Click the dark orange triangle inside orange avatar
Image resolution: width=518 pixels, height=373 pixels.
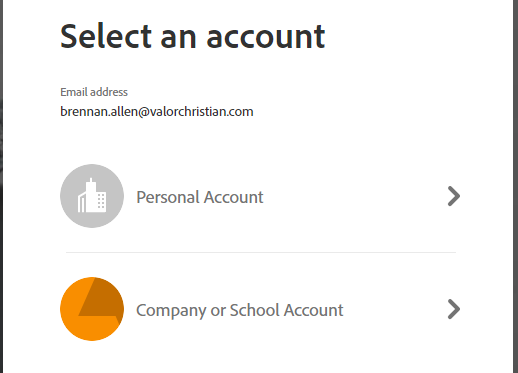pos(101,297)
